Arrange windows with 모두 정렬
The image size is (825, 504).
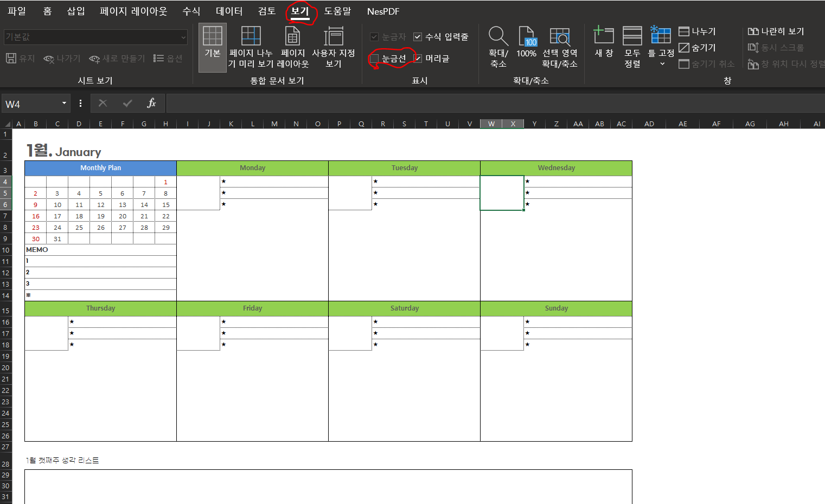[632, 47]
